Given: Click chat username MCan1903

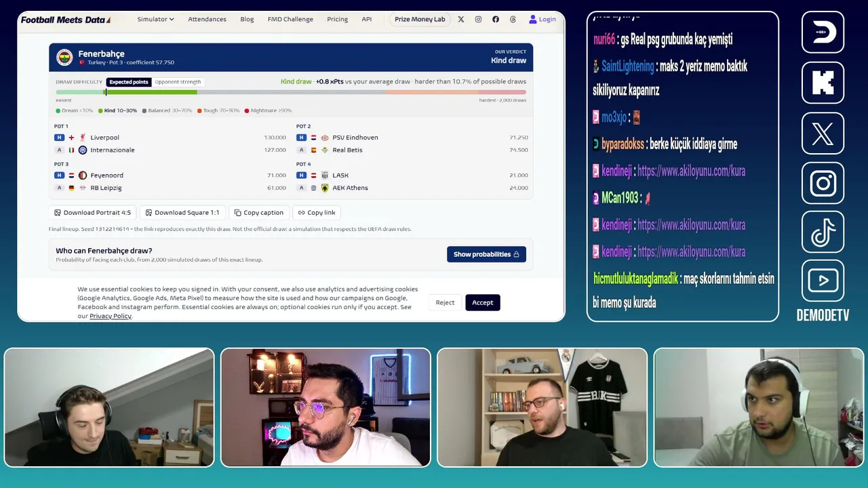Looking at the screenshot, I should tap(620, 198).
